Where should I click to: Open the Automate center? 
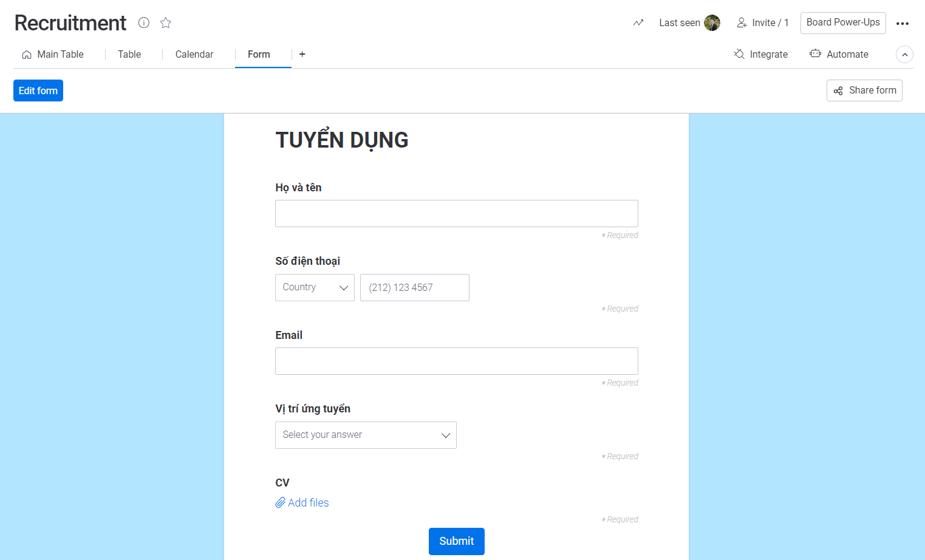pos(839,54)
